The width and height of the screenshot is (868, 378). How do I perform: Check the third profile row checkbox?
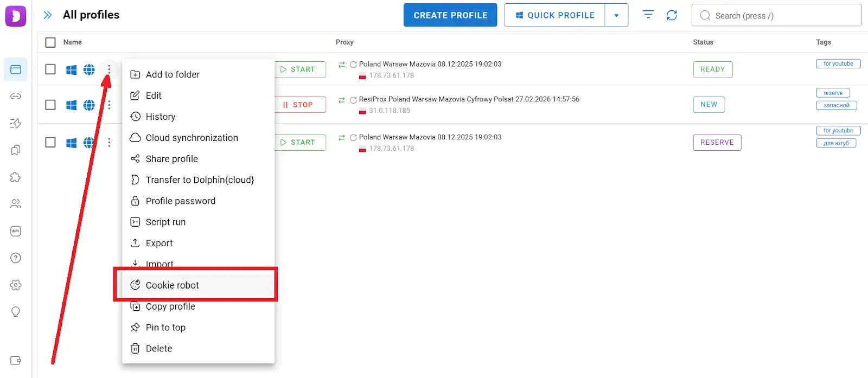pos(50,142)
